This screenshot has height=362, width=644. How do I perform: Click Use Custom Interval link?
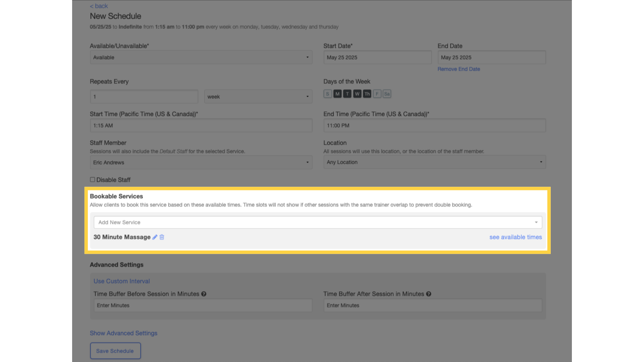[x=122, y=281]
